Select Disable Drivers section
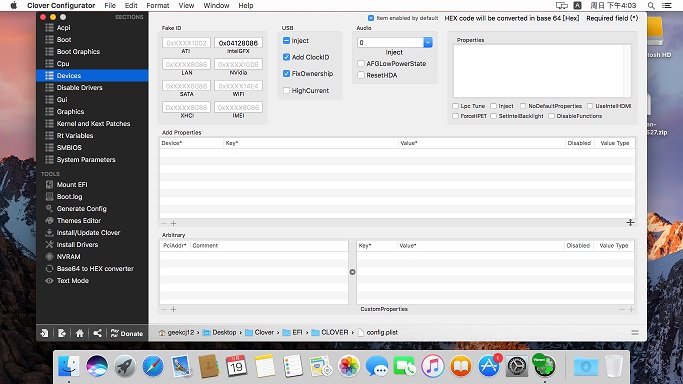The height and width of the screenshot is (384, 683). 79,88
